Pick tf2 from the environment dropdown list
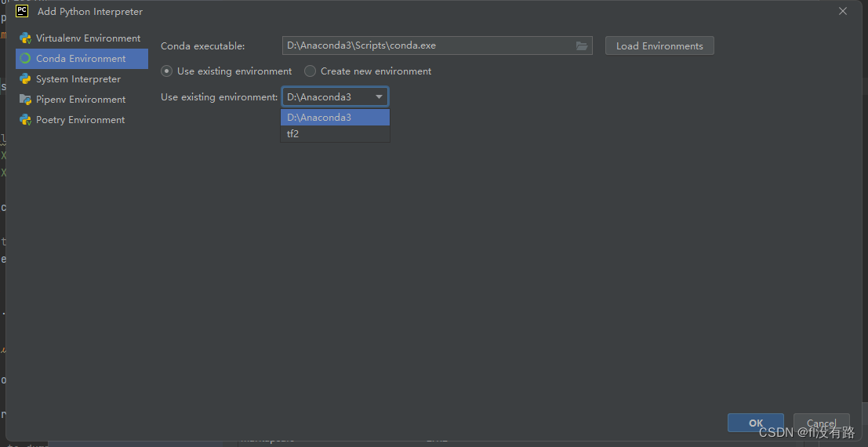 click(x=335, y=133)
